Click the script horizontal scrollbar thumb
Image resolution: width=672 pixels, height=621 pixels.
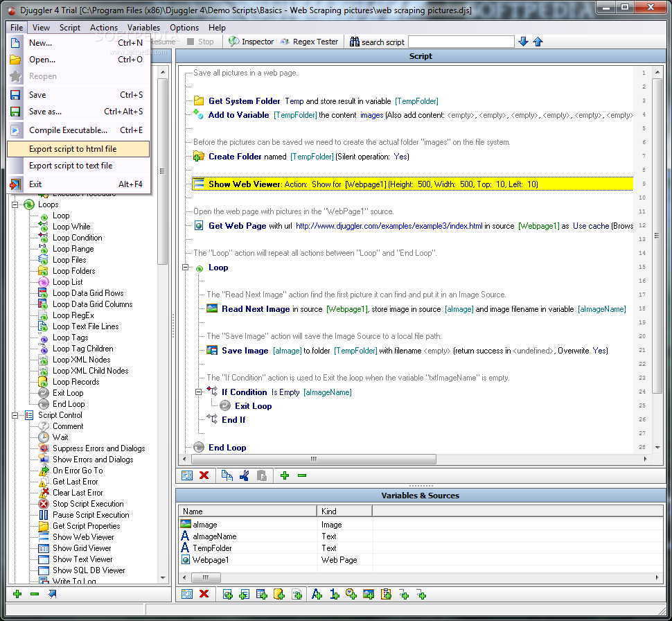[314, 459]
